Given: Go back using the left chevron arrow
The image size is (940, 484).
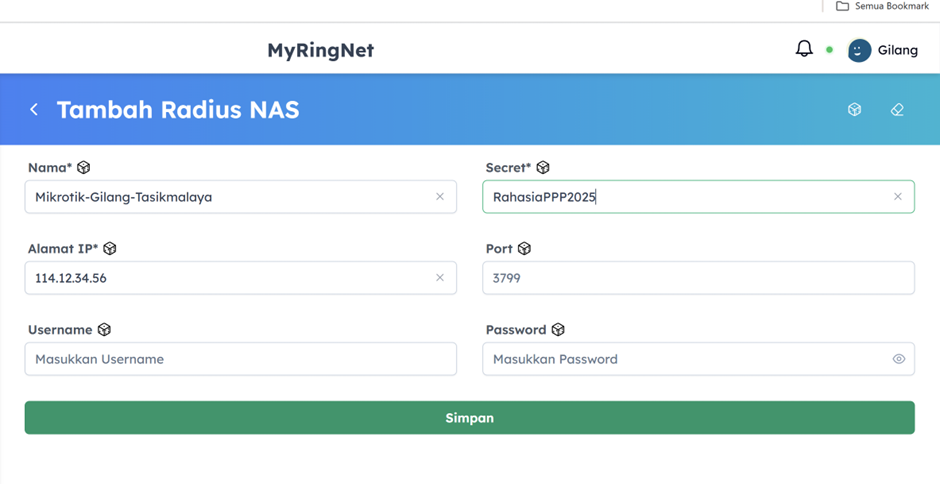Looking at the screenshot, I should (x=34, y=109).
